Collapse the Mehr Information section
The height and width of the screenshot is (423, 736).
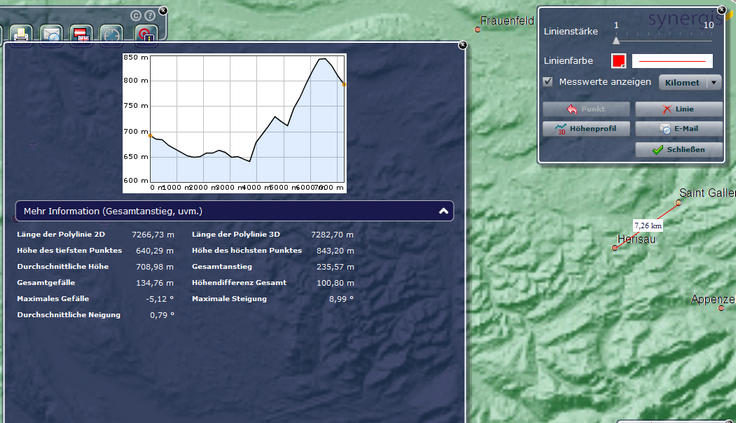click(443, 211)
